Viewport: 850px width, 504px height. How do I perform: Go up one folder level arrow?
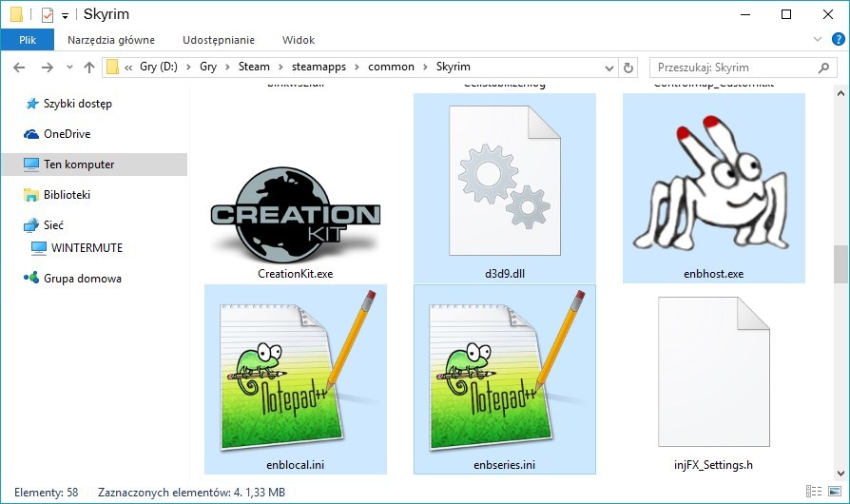[x=89, y=68]
